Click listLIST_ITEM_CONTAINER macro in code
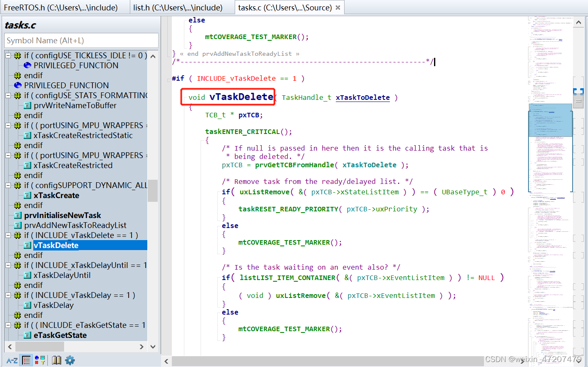 click(x=288, y=278)
